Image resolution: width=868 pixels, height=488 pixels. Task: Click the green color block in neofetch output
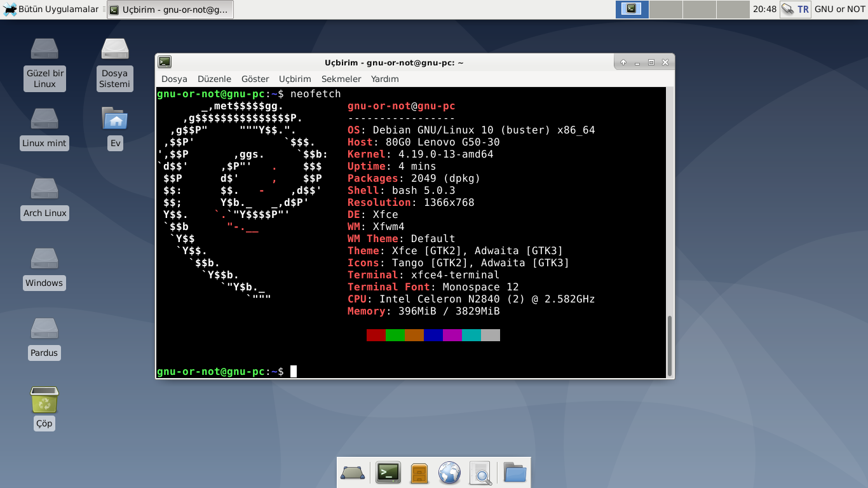tap(395, 335)
